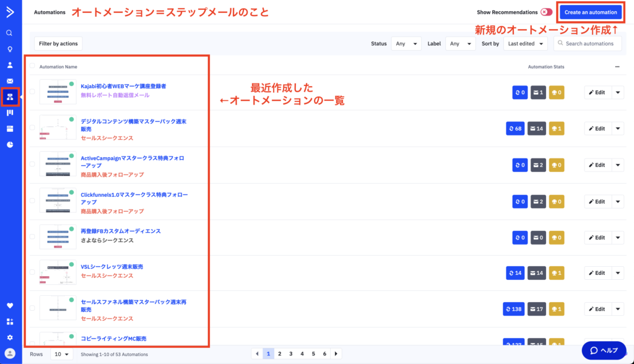Click the Settings gear icon in the sidebar

(9, 337)
